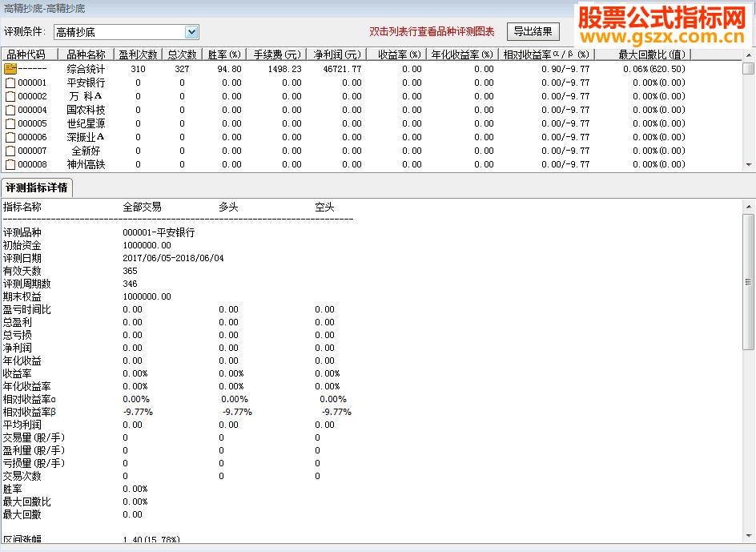756x552 pixels.
Task: Sort by the 年化收益率(%) column header
Action: 462,54
